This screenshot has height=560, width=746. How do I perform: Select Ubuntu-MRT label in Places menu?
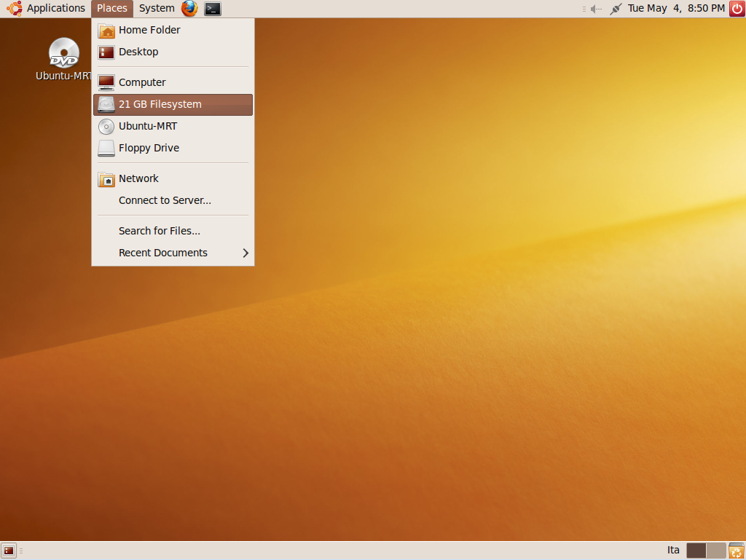pyautogui.click(x=147, y=126)
